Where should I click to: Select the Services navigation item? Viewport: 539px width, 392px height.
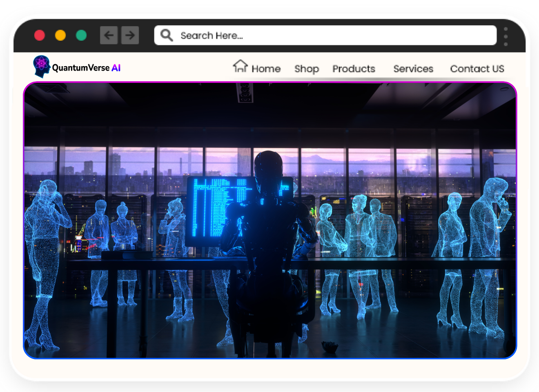click(x=413, y=69)
